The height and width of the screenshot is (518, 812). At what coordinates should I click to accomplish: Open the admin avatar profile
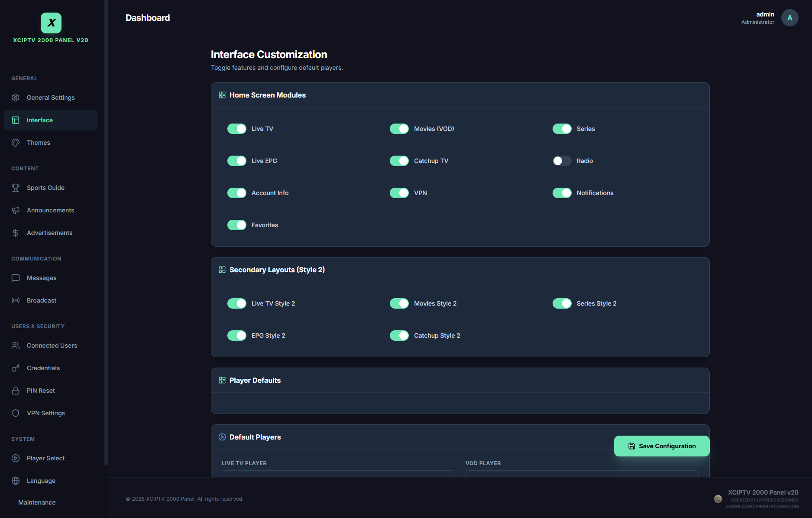(x=789, y=18)
